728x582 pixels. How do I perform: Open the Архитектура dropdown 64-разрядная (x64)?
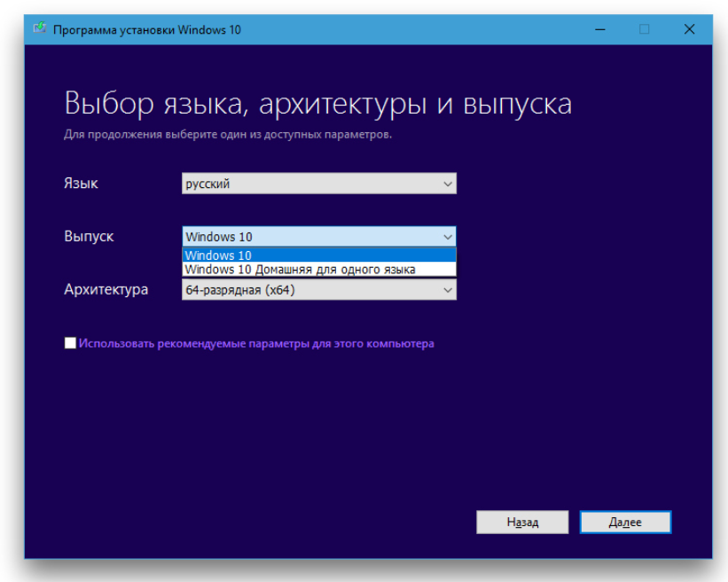[319, 290]
